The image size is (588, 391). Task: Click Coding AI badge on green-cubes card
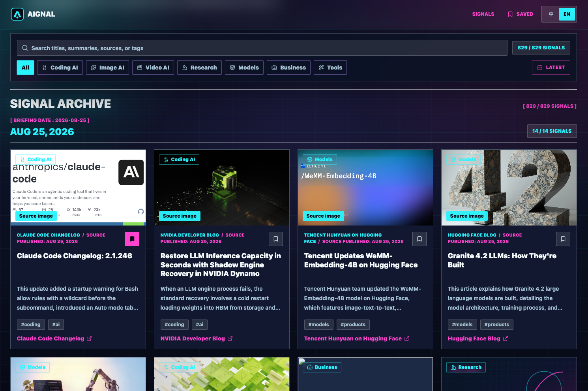pyautogui.click(x=179, y=367)
